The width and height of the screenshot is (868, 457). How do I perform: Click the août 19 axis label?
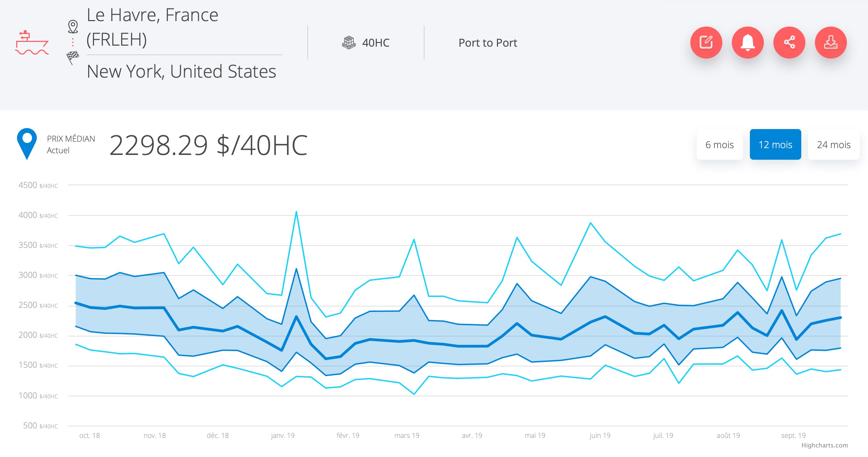coord(728,435)
